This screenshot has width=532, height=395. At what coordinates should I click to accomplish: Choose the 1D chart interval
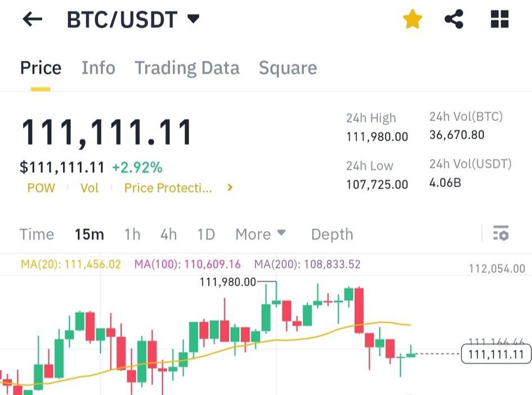tap(206, 234)
